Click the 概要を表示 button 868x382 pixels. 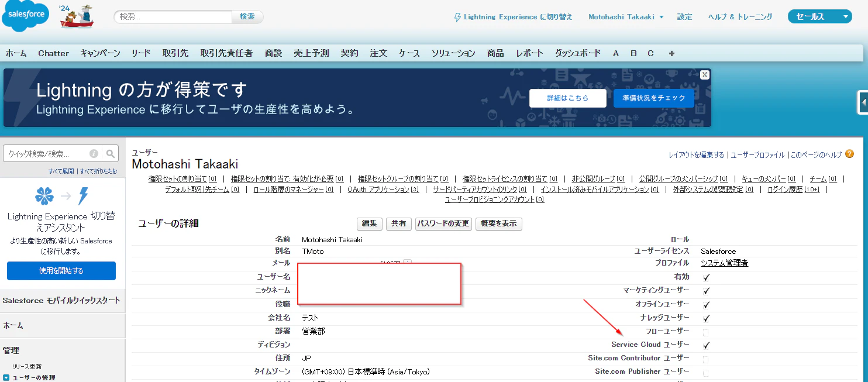tap(499, 223)
